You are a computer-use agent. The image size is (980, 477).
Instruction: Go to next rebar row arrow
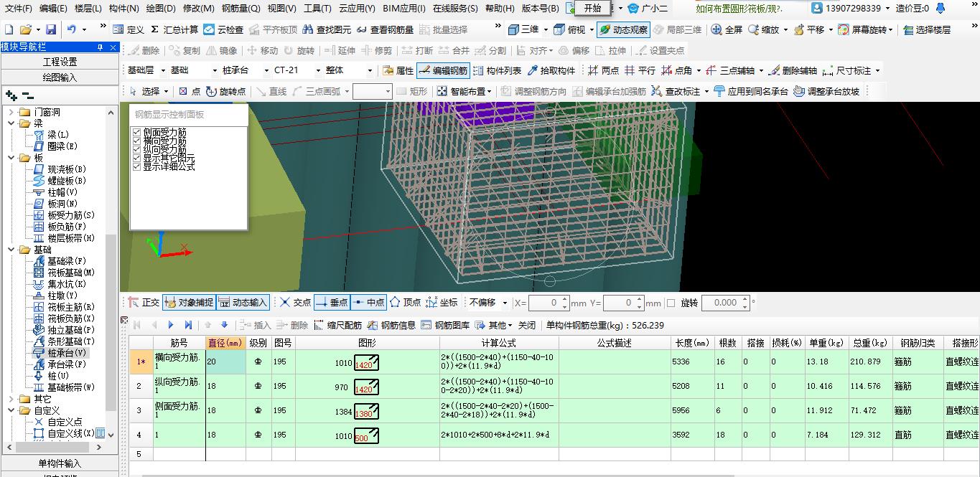coord(171,325)
